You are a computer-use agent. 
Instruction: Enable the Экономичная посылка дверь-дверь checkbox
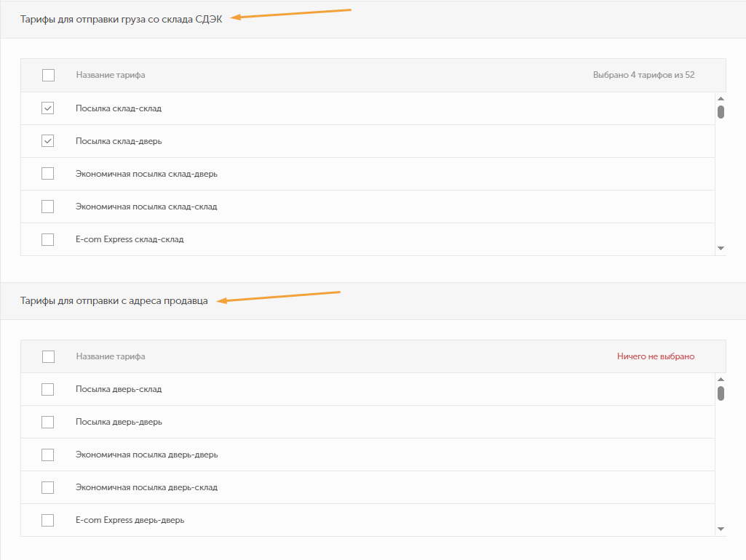coord(48,455)
